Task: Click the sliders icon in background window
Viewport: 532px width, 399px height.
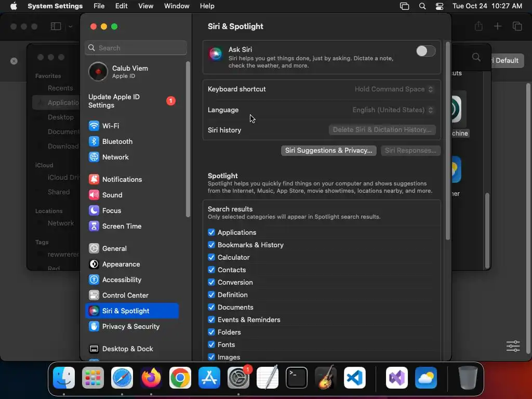Action: [x=513, y=346]
